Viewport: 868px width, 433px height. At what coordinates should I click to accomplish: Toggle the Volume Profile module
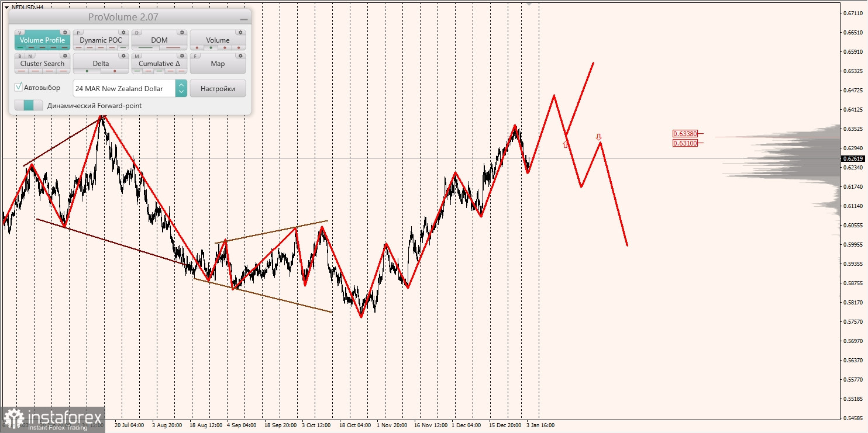(42, 40)
